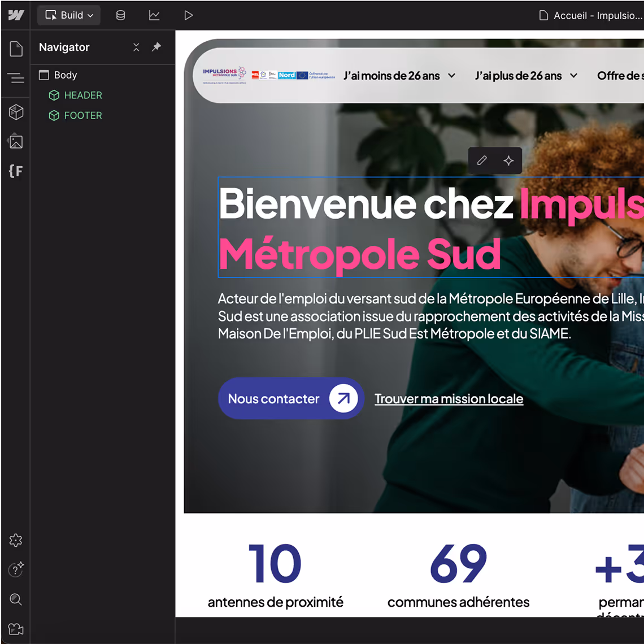Image resolution: width=644 pixels, height=644 pixels.
Task: Open the Pages panel icon
Action: point(16,49)
